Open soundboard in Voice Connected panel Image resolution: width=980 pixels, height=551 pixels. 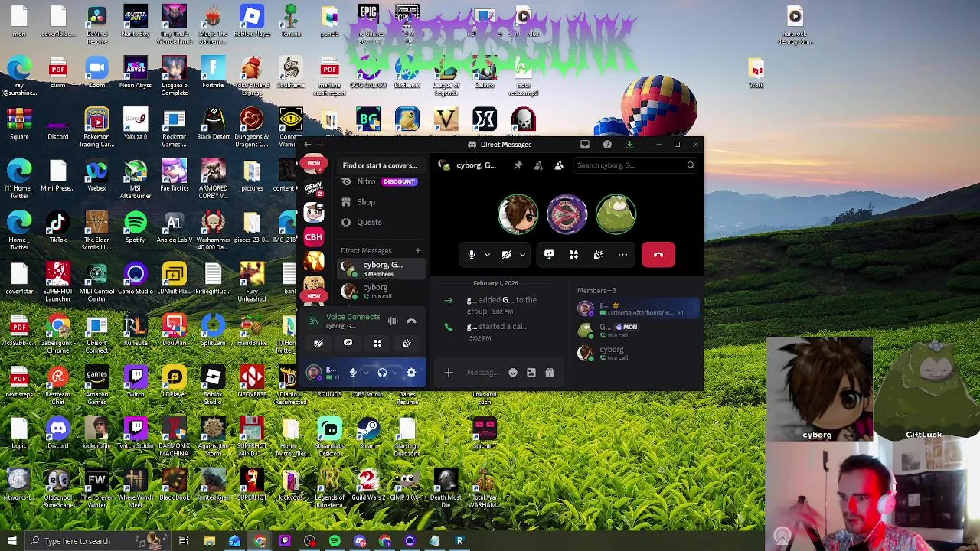click(407, 344)
